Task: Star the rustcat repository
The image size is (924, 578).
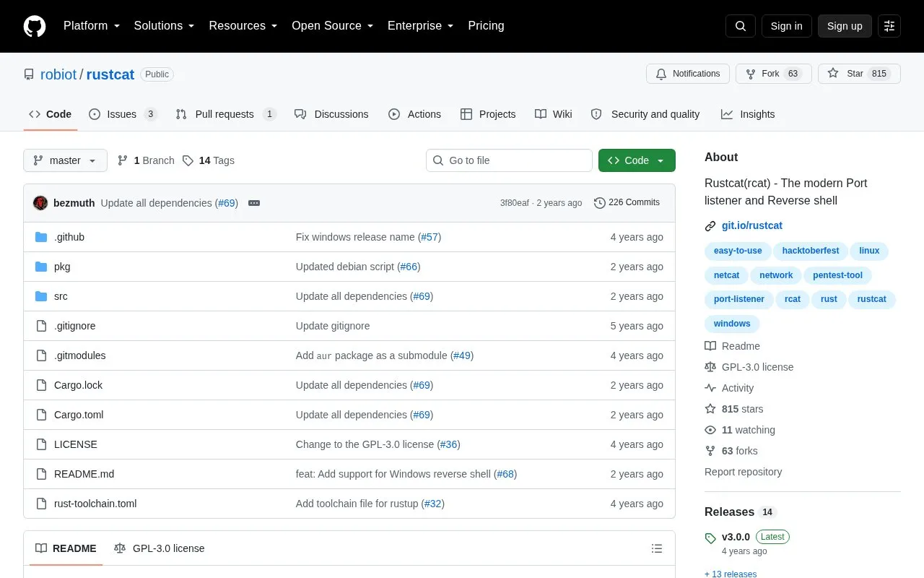Action: coord(859,74)
